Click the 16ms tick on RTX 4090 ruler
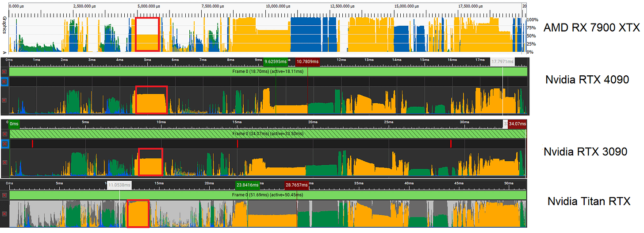Screen dimensions: 644x233 (452, 60)
